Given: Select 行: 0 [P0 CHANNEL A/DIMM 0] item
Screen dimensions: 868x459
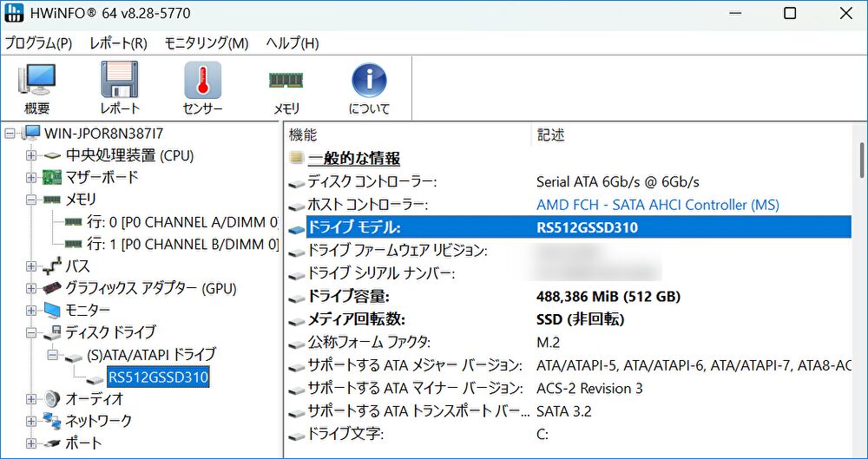Looking at the screenshot, I should [x=182, y=222].
